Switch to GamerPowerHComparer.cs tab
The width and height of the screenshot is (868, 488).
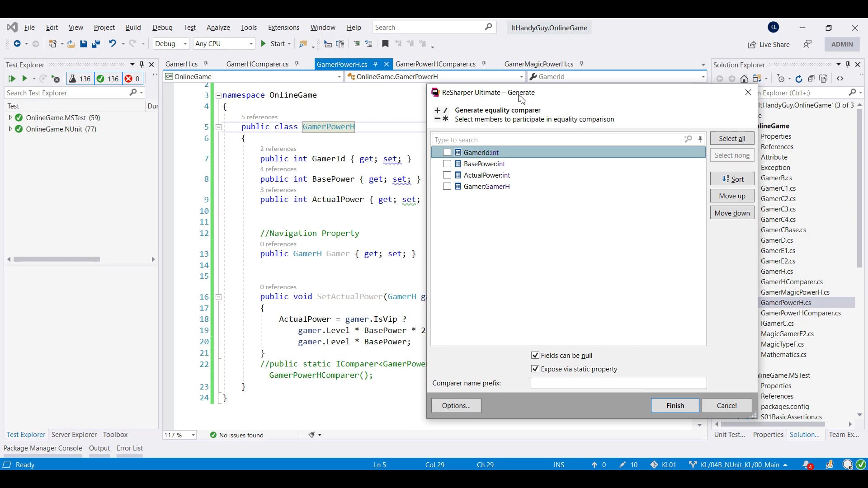435,64
